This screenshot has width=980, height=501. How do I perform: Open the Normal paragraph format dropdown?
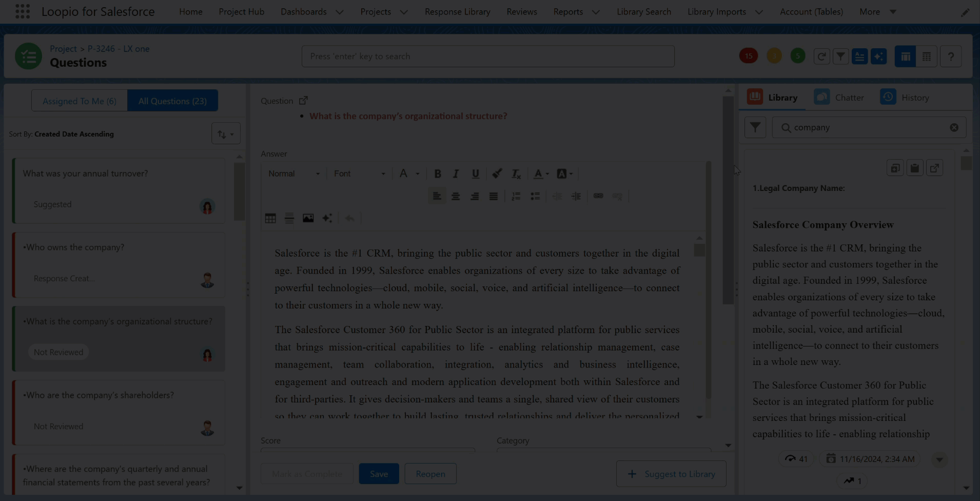[x=294, y=174]
